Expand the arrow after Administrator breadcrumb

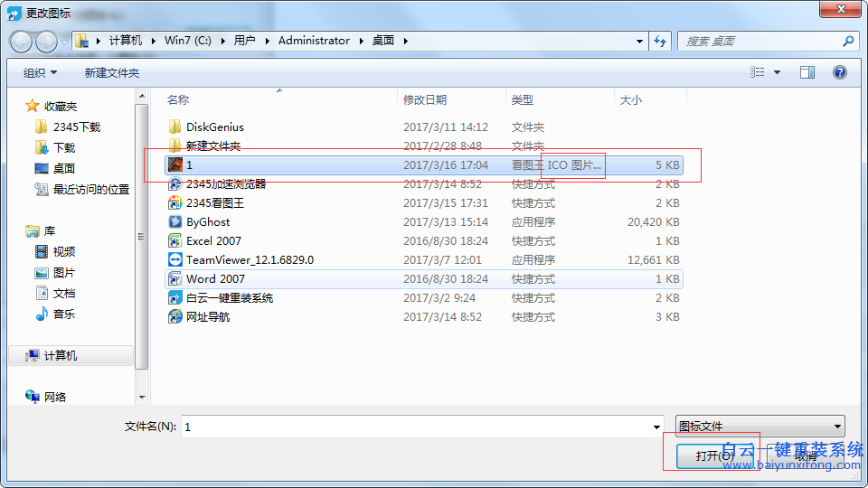[x=361, y=41]
